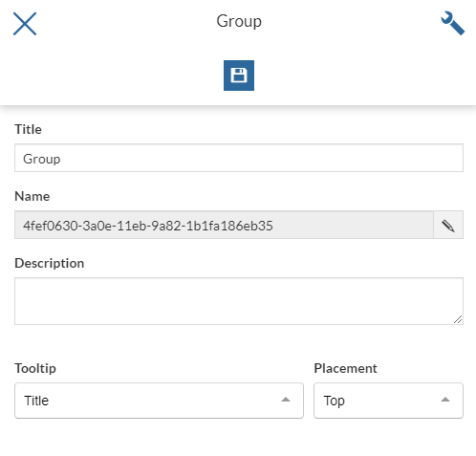Save the group using the floppy disk icon
Image resolution: width=476 pixels, height=456 pixels.
point(239,76)
